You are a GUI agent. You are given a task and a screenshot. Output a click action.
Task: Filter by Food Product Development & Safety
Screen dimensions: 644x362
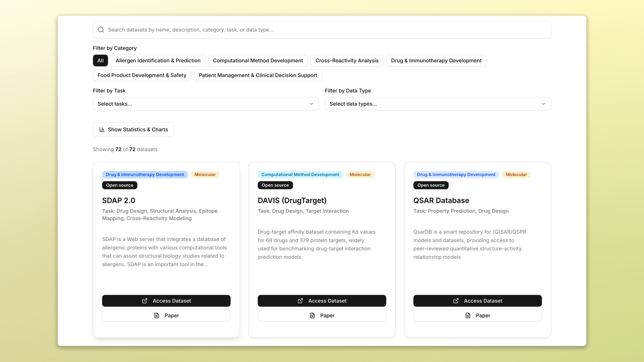pyautogui.click(x=142, y=75)
